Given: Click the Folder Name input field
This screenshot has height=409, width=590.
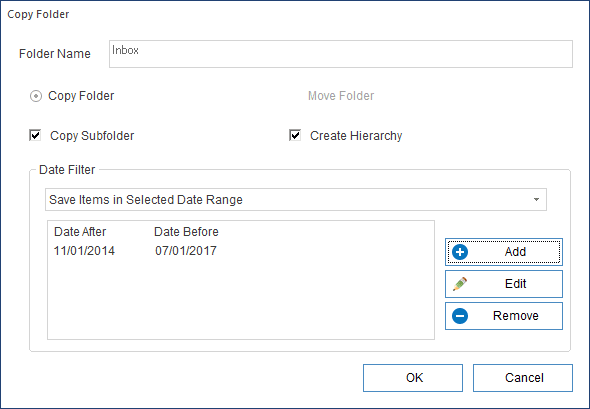Looking at the screenshot, I should pyautogui.click(x=341, y=54).
